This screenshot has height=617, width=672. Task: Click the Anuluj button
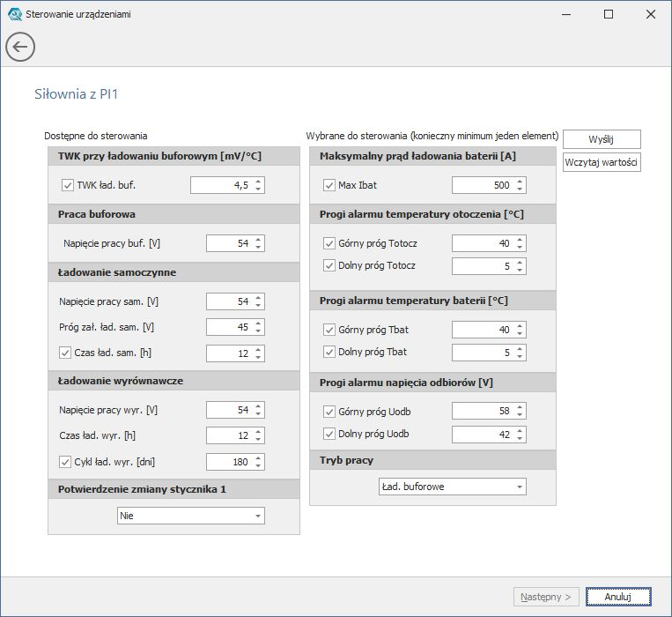pyautogui.click(x=618, y=597)
